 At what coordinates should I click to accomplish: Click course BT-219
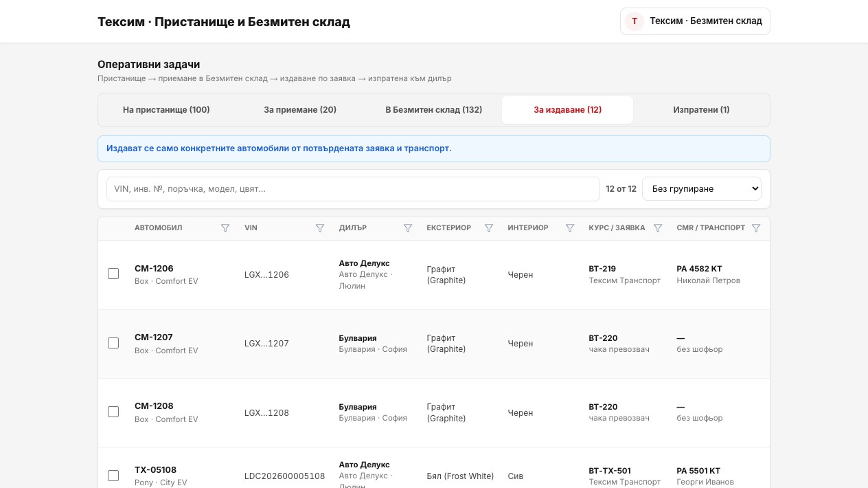click(x=602, y=269)
